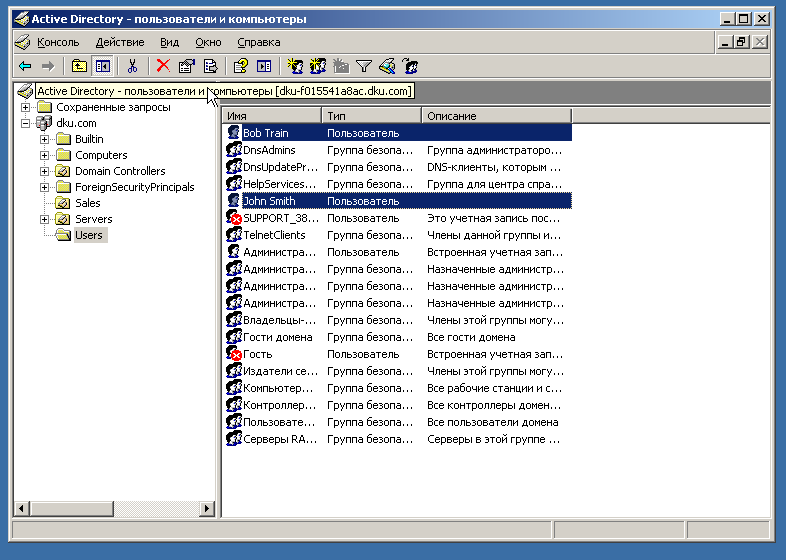Screen dimensions: 786x560
Task: Select the Users container in tree
Action: [89, 235]
